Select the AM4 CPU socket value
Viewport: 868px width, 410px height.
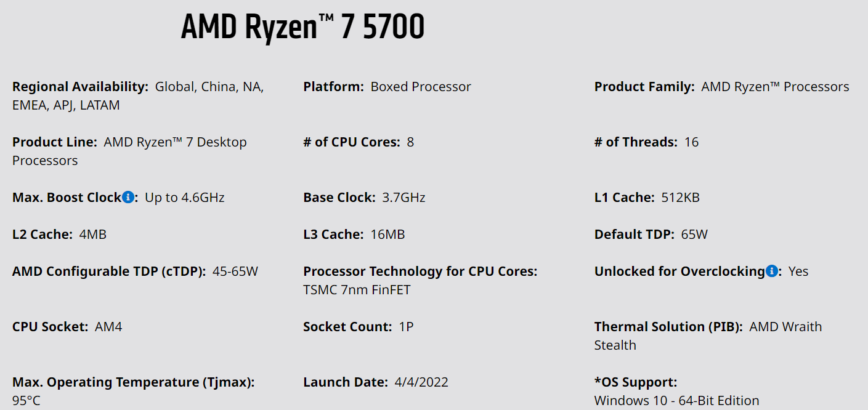pyautogui.click(x=108, y=327)
